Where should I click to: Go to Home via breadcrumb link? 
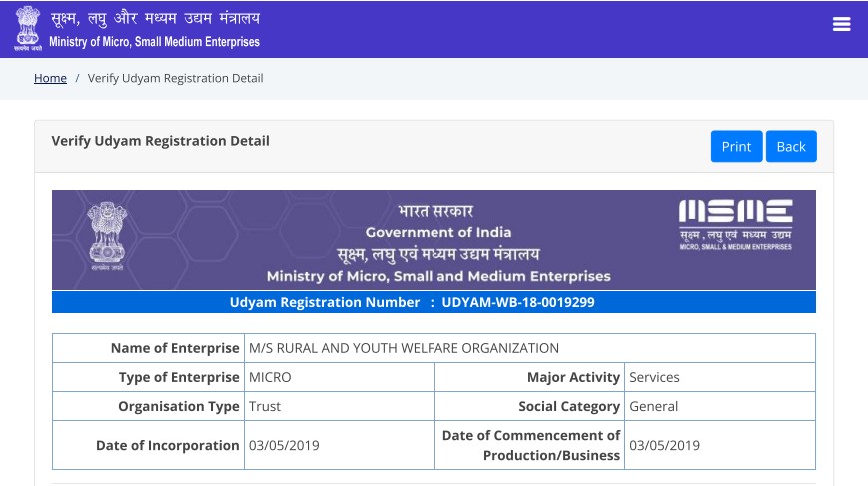pyautogui.click(x=50, y=78)
